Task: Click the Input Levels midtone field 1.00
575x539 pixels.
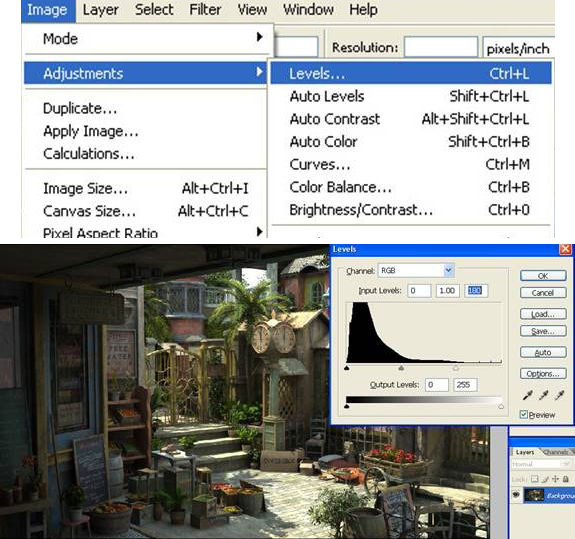Action: 447,291
